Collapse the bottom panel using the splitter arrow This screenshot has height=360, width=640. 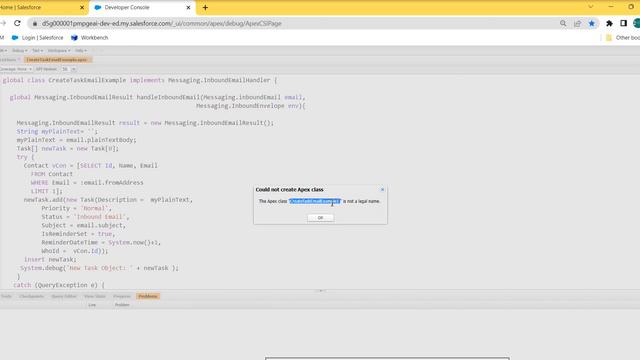(x=321, y=291)
